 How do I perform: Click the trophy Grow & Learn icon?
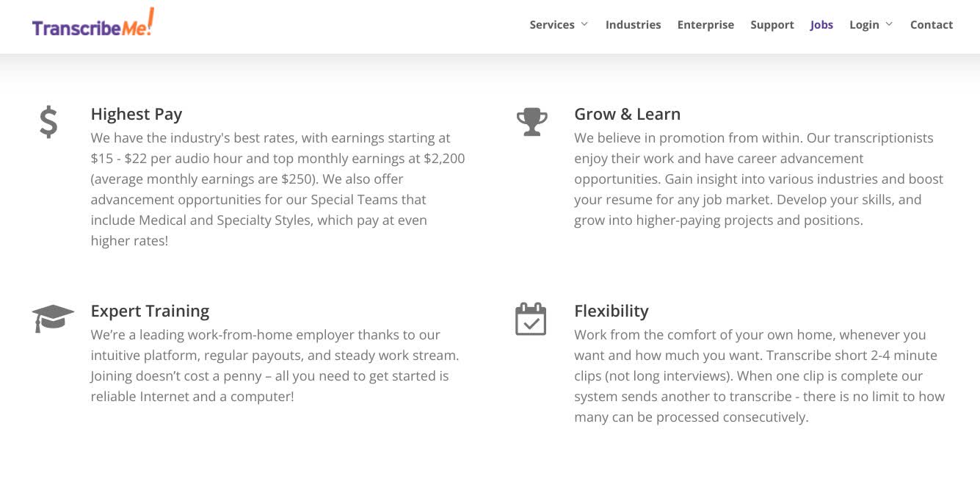pyautogui.click(x=532, y=122)
